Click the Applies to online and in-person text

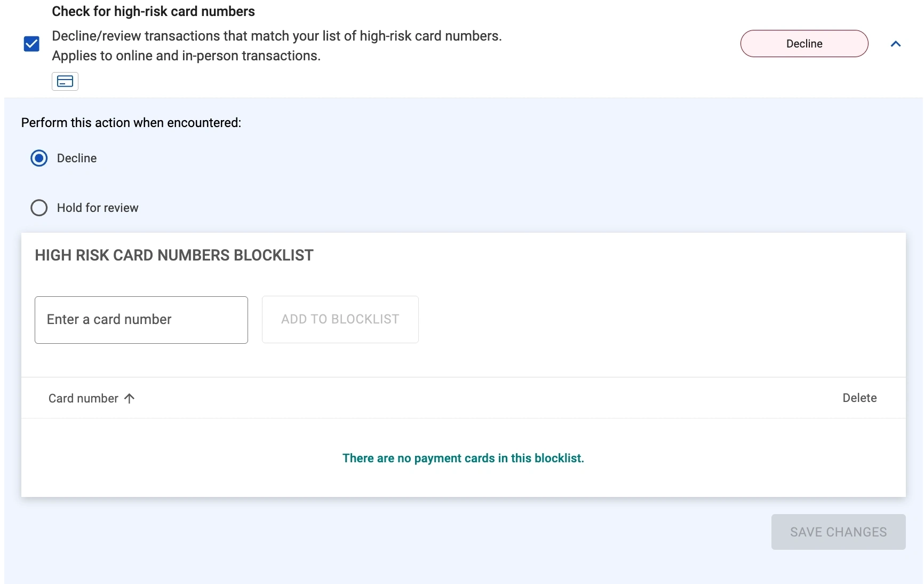(186, 56)
